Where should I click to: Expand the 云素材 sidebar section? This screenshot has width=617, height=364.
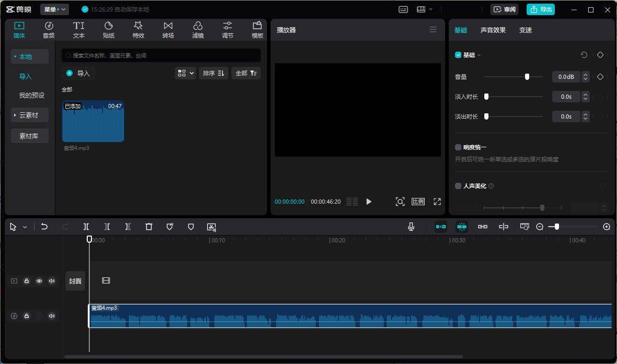point(30,115)
